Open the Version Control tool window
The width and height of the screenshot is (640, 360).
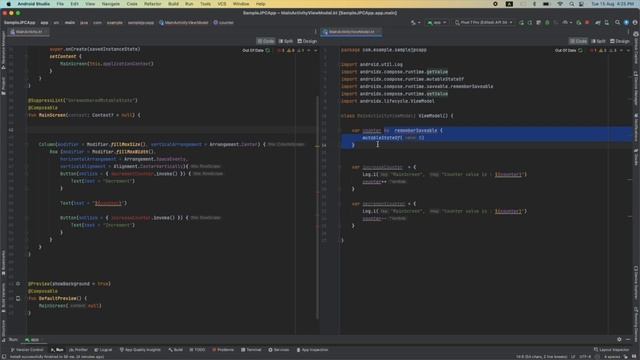pyautogui.click(x=27, y=350)
